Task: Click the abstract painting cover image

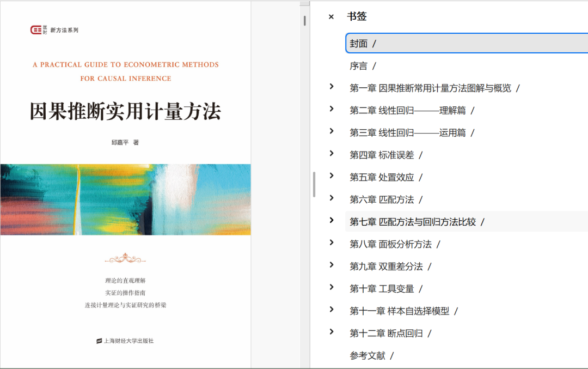Action: coord(125,199)
